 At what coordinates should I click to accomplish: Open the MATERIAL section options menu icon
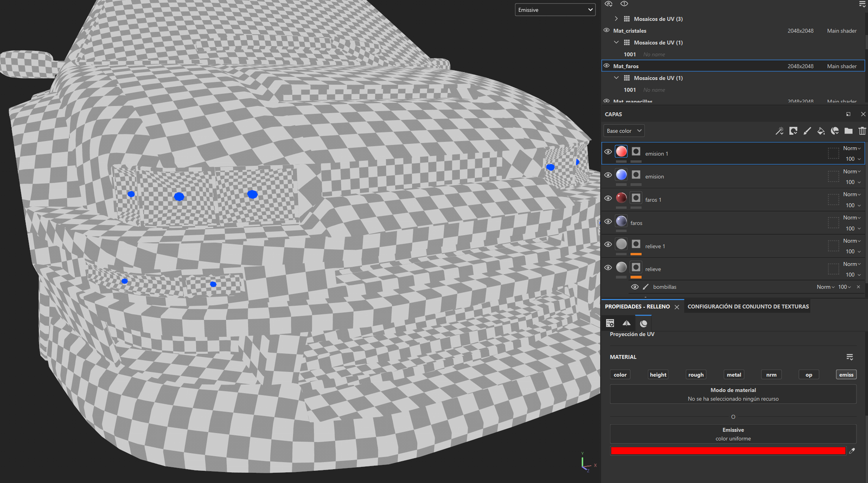pyautogui.click(x=850, y=357)
